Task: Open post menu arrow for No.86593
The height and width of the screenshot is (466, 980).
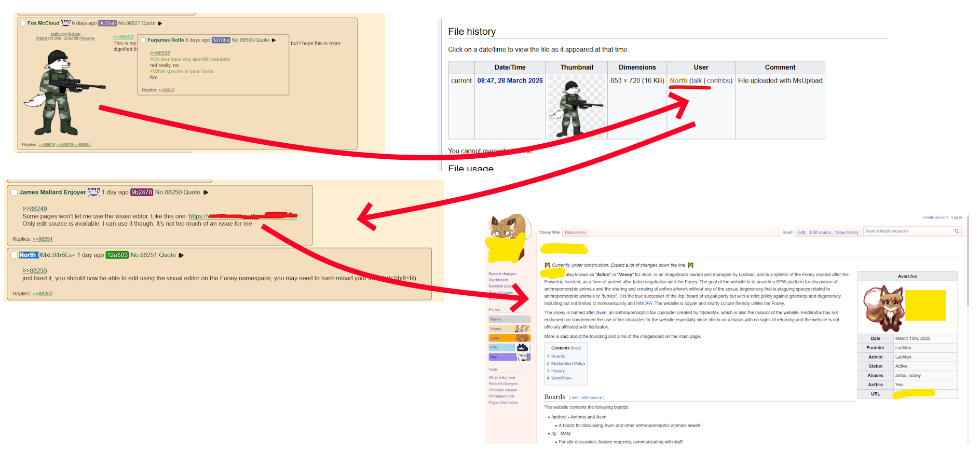Action: 274,40
